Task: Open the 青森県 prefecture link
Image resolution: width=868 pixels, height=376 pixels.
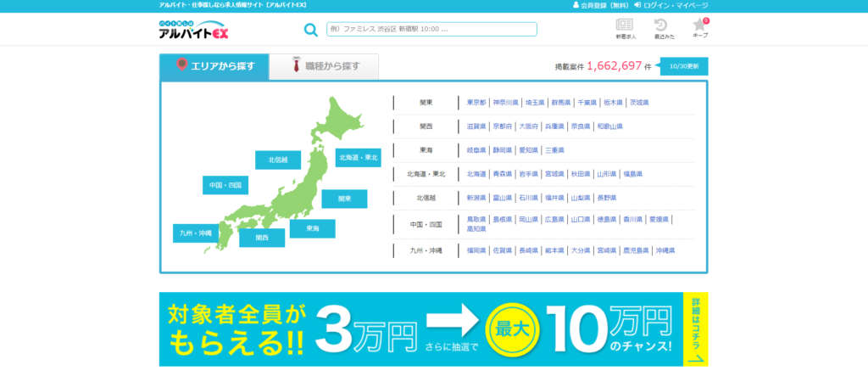Action: click(x=502, y=174)
